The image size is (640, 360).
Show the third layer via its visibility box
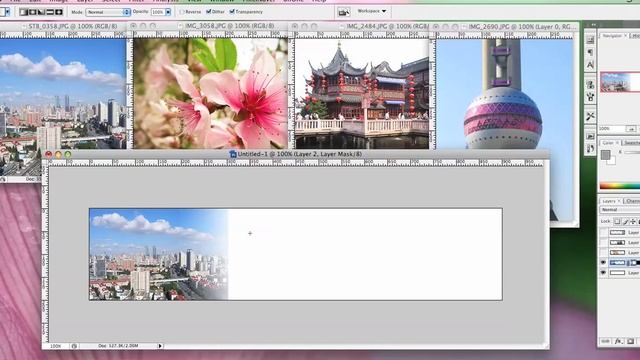tap(603, 253)
